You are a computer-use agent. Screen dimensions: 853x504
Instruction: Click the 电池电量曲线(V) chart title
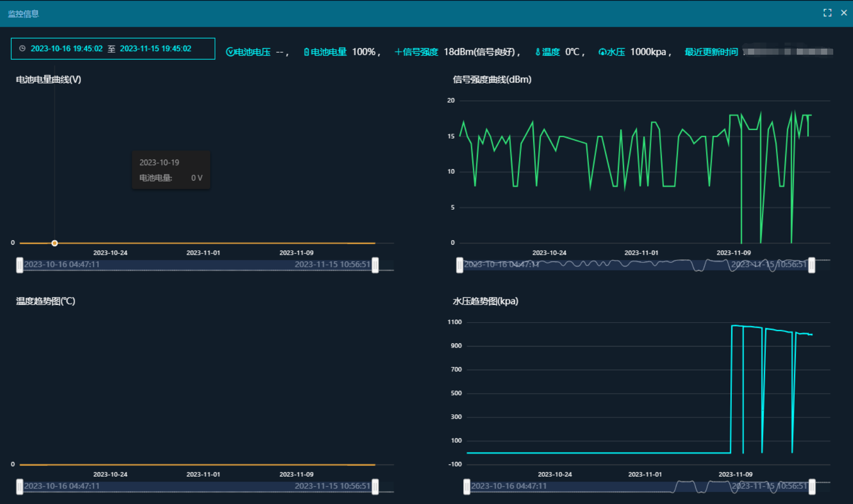click(x=49, y=80)
